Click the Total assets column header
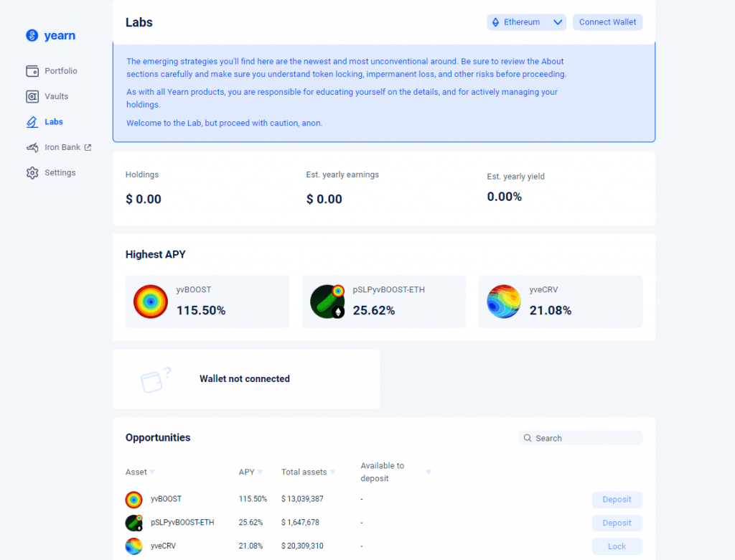 point(304,472)
